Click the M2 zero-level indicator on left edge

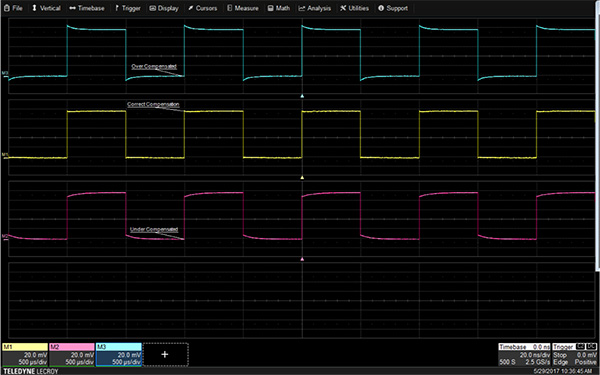[x=5, y=237]
